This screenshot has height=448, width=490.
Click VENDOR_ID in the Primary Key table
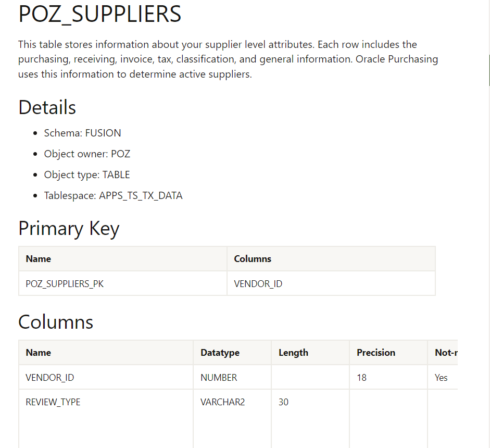258,284
